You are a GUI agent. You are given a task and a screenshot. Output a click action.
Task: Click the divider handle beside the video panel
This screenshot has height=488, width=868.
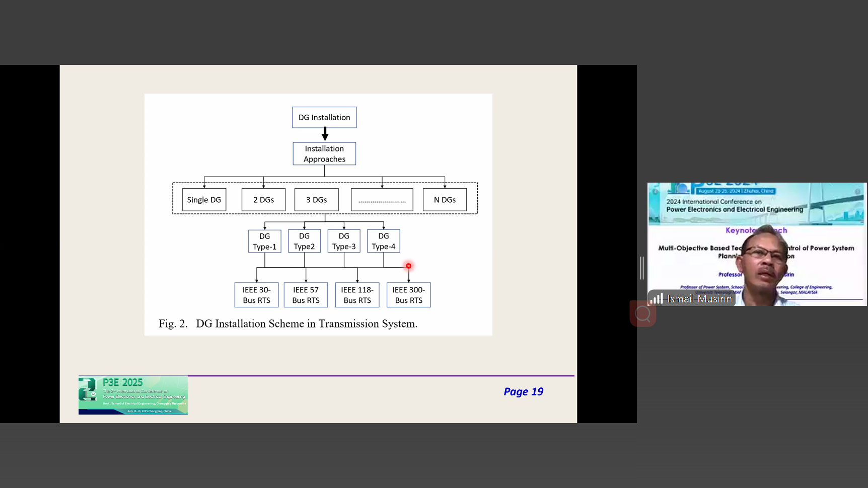coord(642,268)
